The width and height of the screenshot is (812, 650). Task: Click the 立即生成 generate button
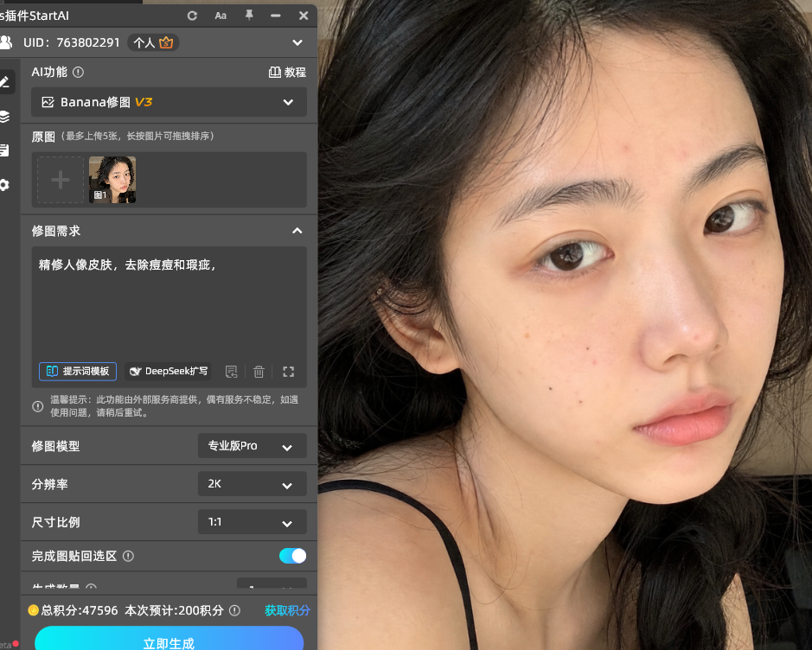pyautogui.click(x=169, y=639)
